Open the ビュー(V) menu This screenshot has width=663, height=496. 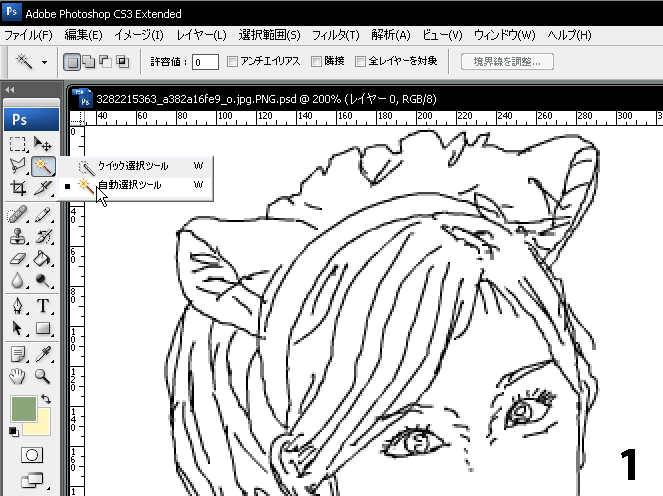[x=442, y=35]
